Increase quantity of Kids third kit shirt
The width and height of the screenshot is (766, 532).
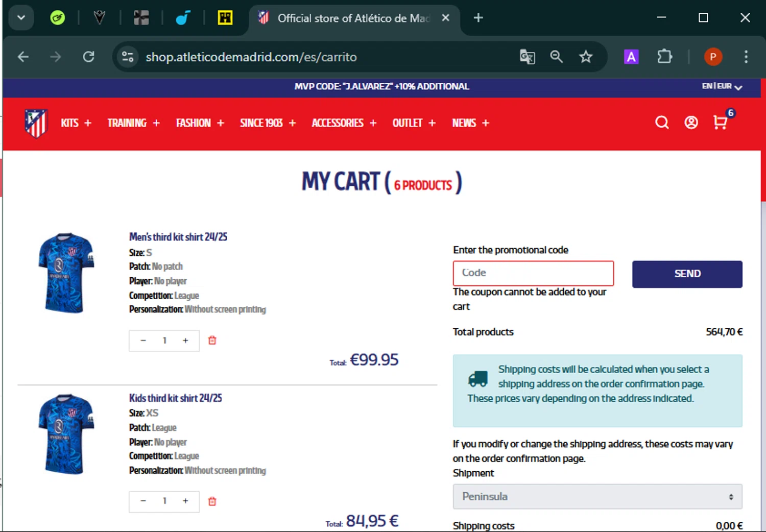click(x=185, y=501)
